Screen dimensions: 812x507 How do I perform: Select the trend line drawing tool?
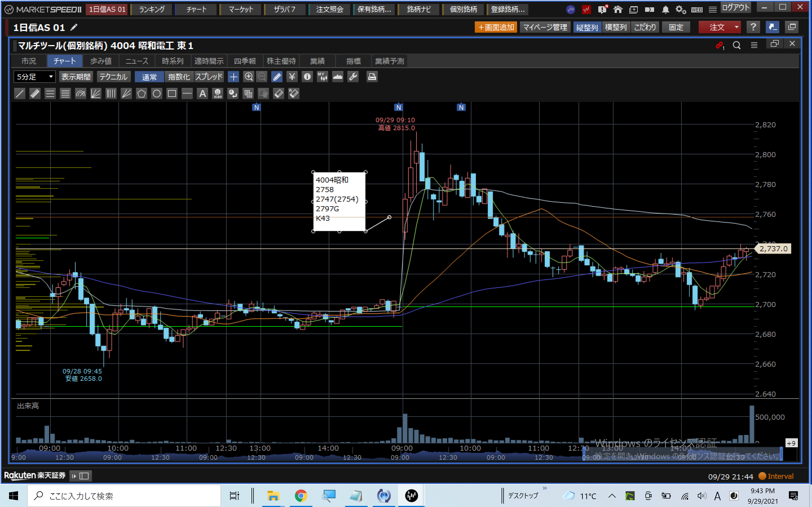pyautogui.click(x=20, y=94)
